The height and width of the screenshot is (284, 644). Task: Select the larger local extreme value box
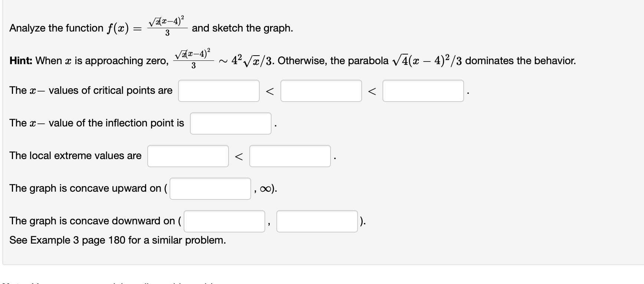pos(290,156)
